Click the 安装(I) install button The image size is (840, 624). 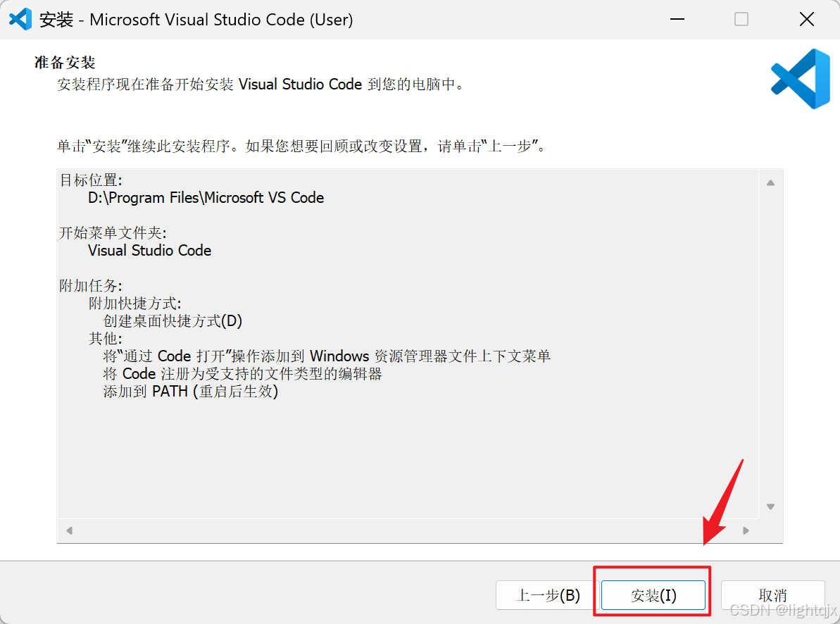pyautogui.click(x=653, y=595)
